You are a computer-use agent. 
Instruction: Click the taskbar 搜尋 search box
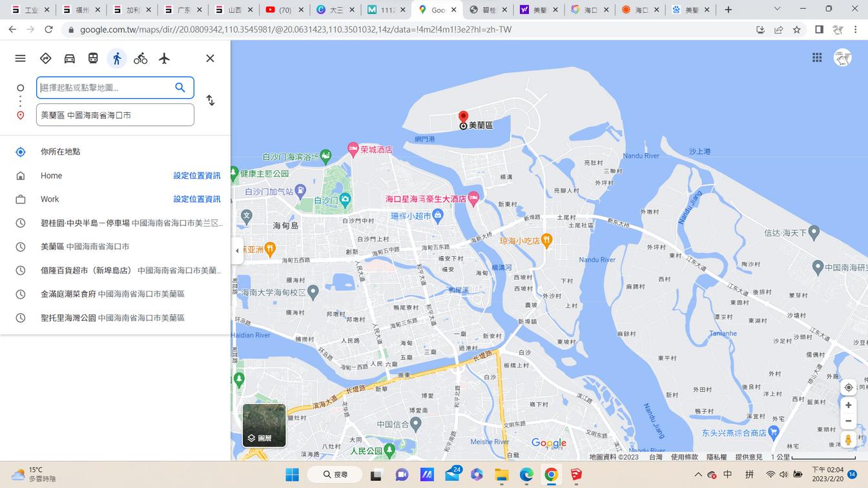[336, 474]
